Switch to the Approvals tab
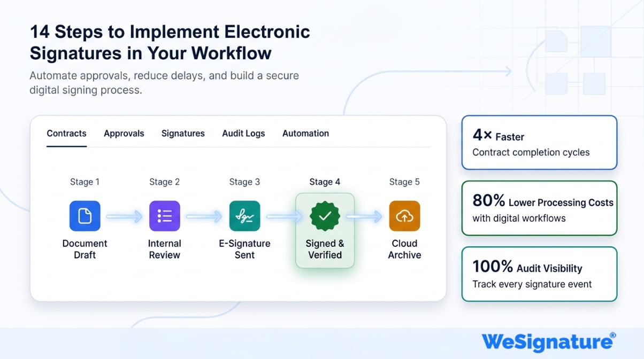This screenshot has height=359, width=644. 124,134
